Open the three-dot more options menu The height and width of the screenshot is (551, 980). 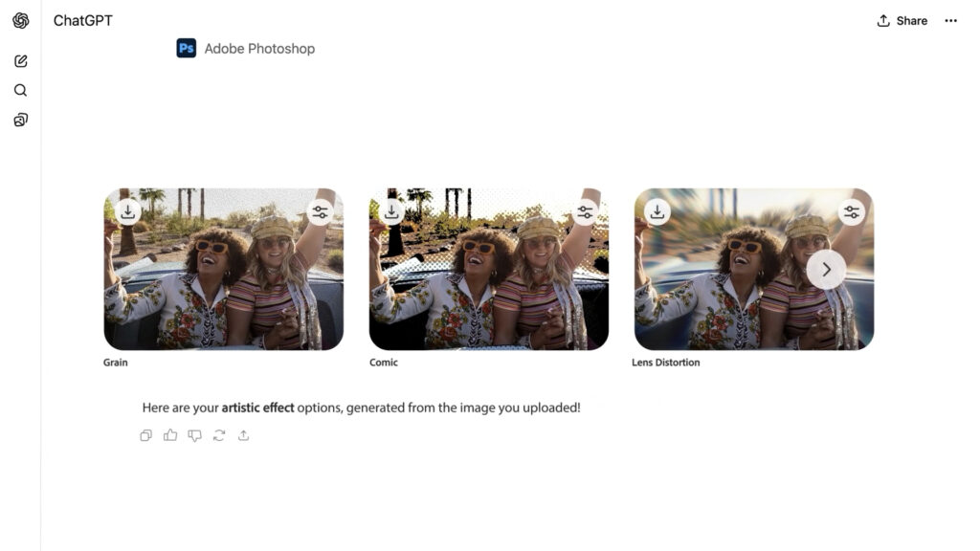950,21
